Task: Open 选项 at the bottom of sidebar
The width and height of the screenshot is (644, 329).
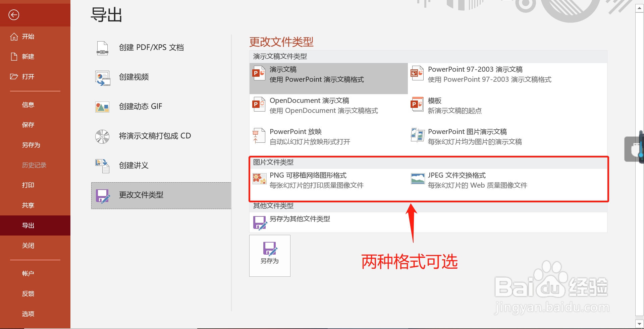Action: (28, 314)
